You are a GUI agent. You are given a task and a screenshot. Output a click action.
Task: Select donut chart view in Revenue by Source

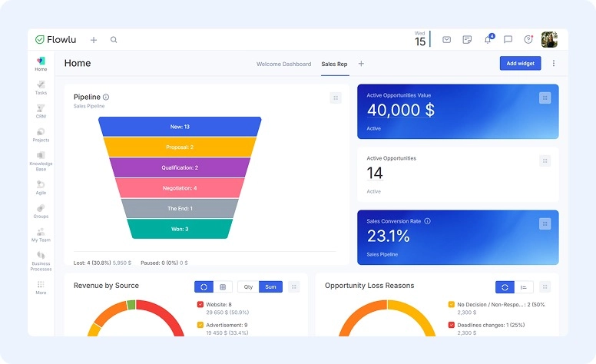[204, 287]
